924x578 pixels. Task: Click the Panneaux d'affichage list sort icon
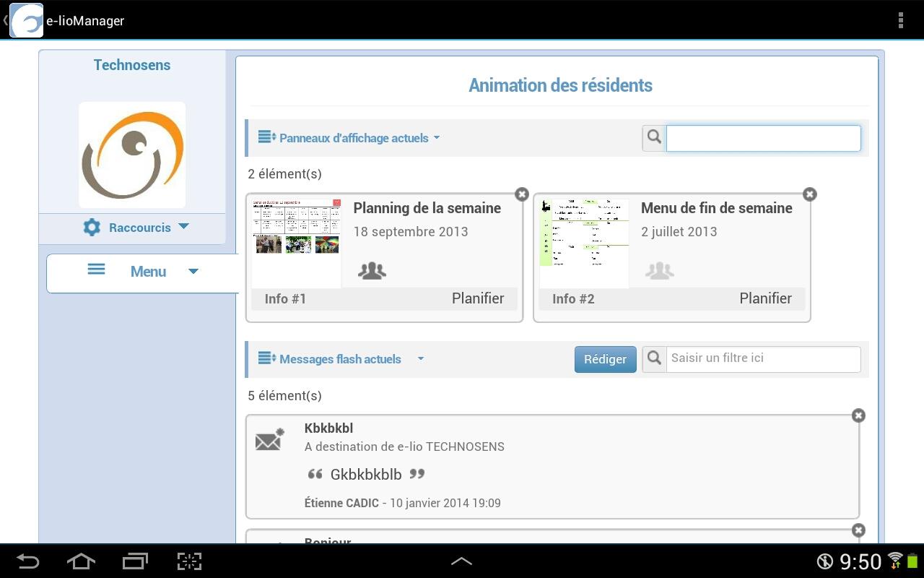[x=267, y=137]
